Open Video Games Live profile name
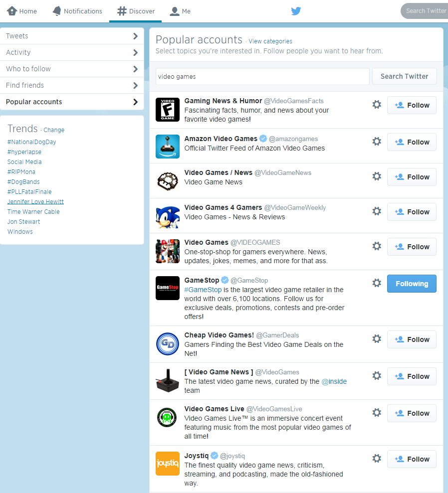 [214, 409]
